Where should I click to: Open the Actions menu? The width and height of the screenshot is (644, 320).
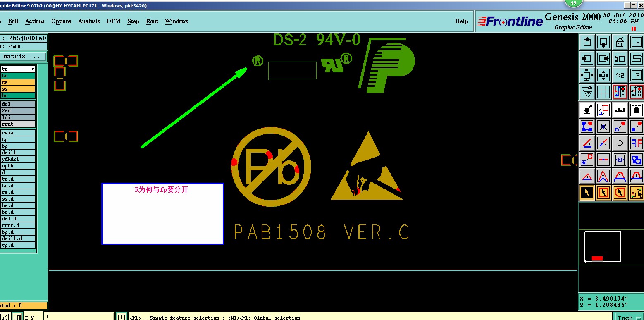35,21
